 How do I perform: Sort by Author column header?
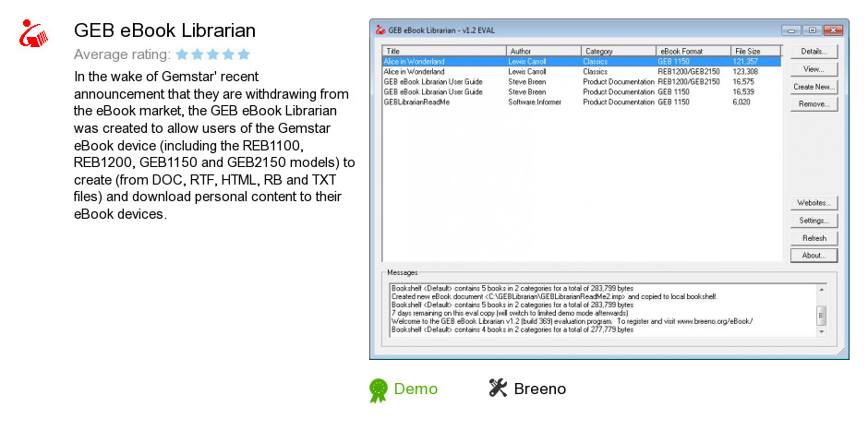tap(544, 51)
